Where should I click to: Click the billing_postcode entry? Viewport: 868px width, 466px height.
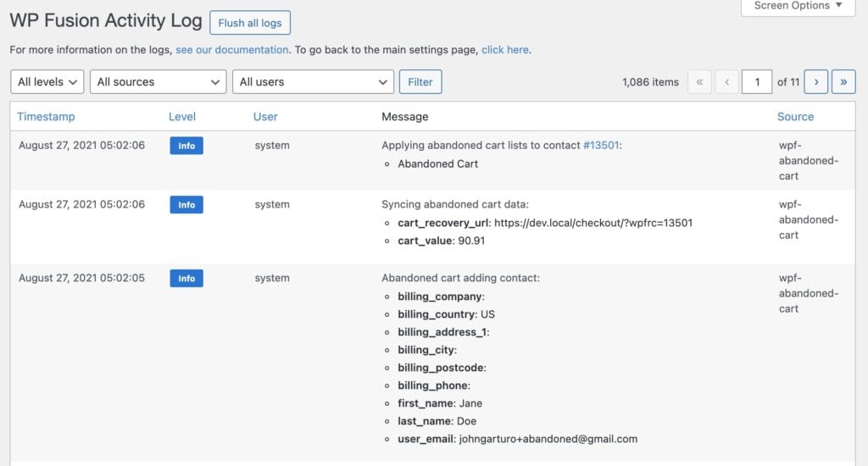(x=442, y=368)
